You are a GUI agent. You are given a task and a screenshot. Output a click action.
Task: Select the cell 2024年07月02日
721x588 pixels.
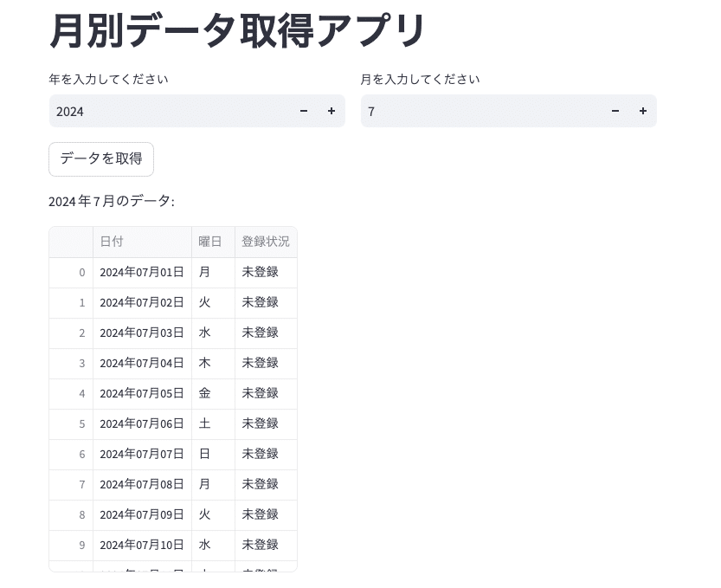[142, 303]
